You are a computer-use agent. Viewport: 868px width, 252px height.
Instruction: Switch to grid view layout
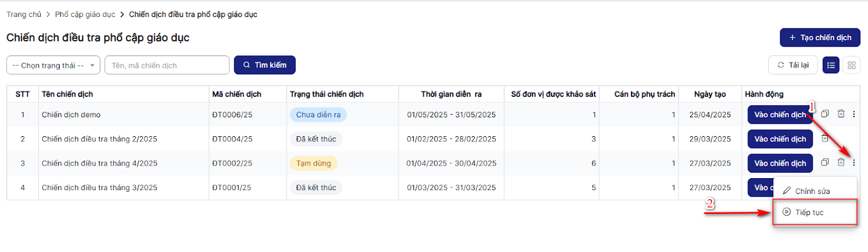[x=851, y=65]
